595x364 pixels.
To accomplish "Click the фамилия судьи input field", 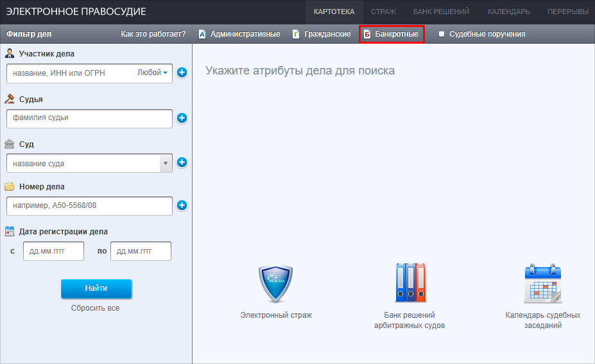I will click(89, 118).
